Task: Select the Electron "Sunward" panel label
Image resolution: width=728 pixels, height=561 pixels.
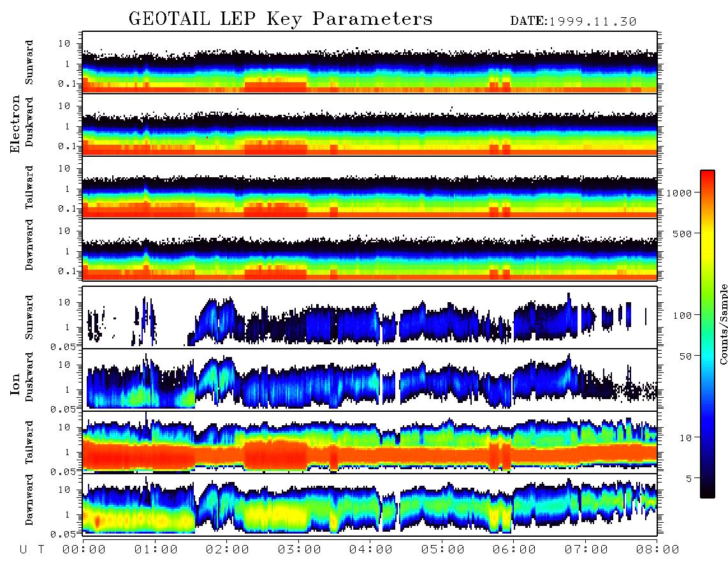Action: pos(29,62)
